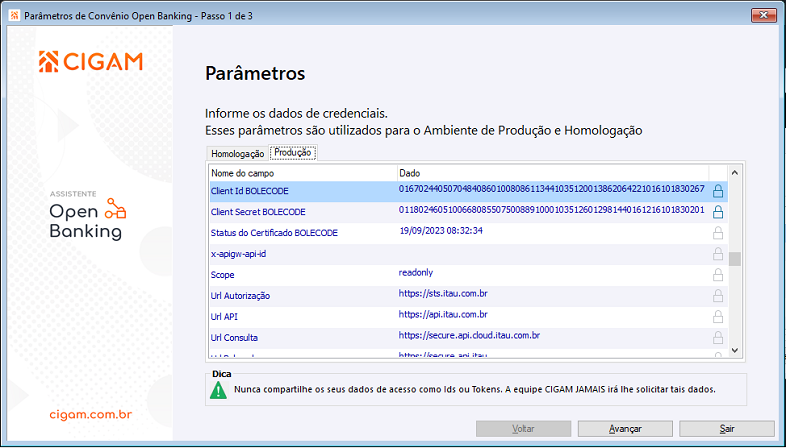
Task: Click the https://secure.api.cloud.itau.com.br value
Action: 469,335
